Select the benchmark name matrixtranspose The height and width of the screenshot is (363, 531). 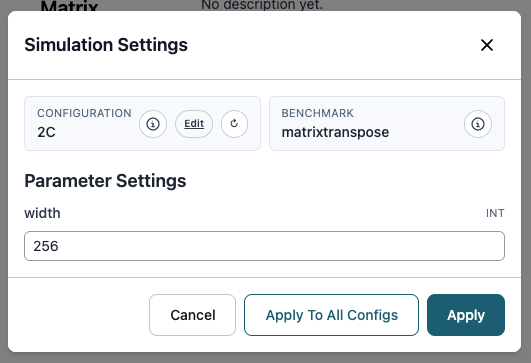(x=335, y=132)
